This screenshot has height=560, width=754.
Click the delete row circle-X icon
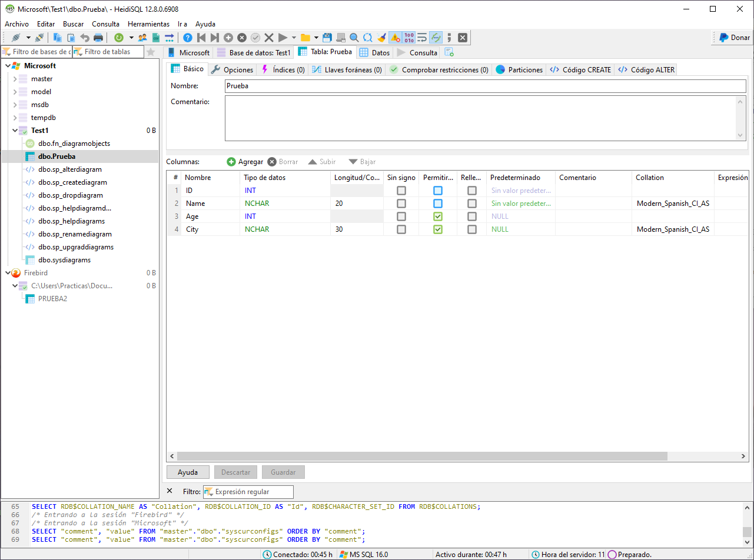click(242, 38)
